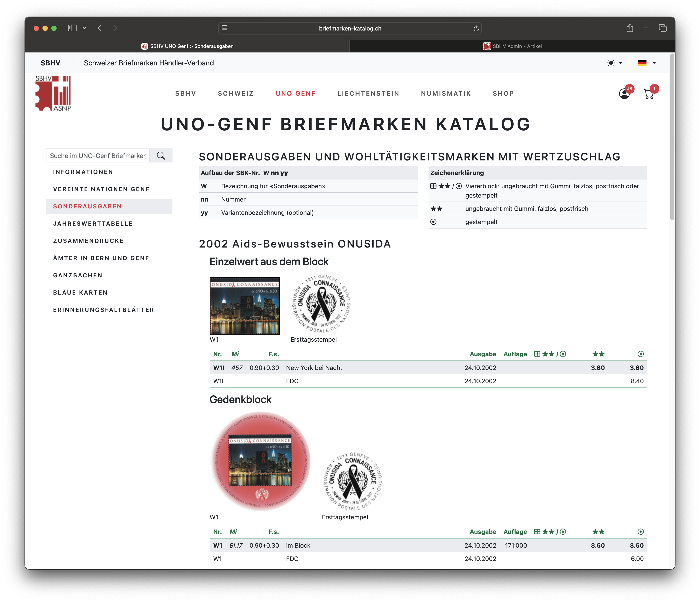Open SCHWEIZ main menu item
Viewport: 700px width, 602px height.
(x=235, y=93)
